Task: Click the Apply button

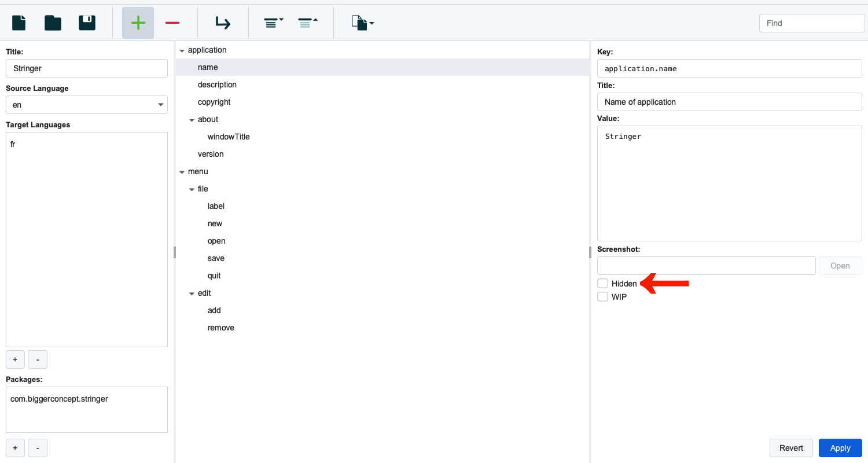Action: [x=840, y=448]
